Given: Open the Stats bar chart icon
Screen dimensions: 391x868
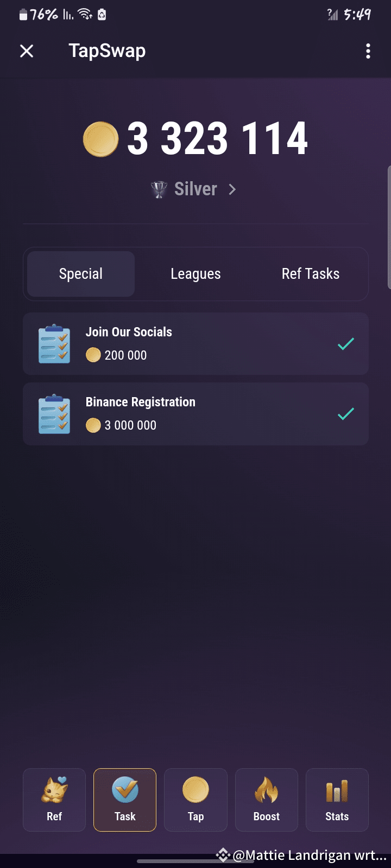Looking at the screenshot, I should point(337,791).
